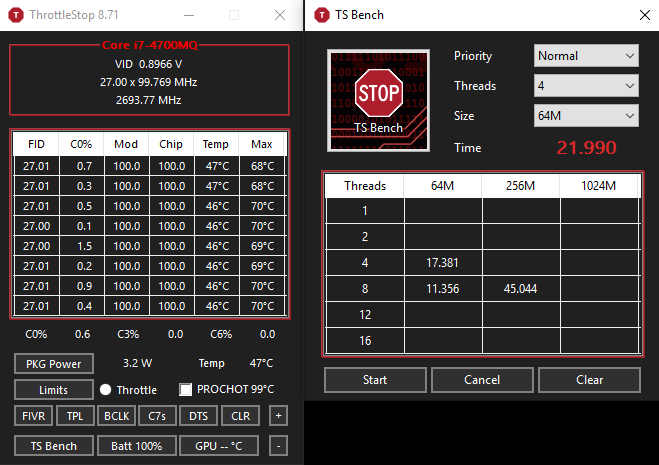The width and height of the screenshot is (659, 465).
Task: Click the 64M column header in results
Action: 443,186
